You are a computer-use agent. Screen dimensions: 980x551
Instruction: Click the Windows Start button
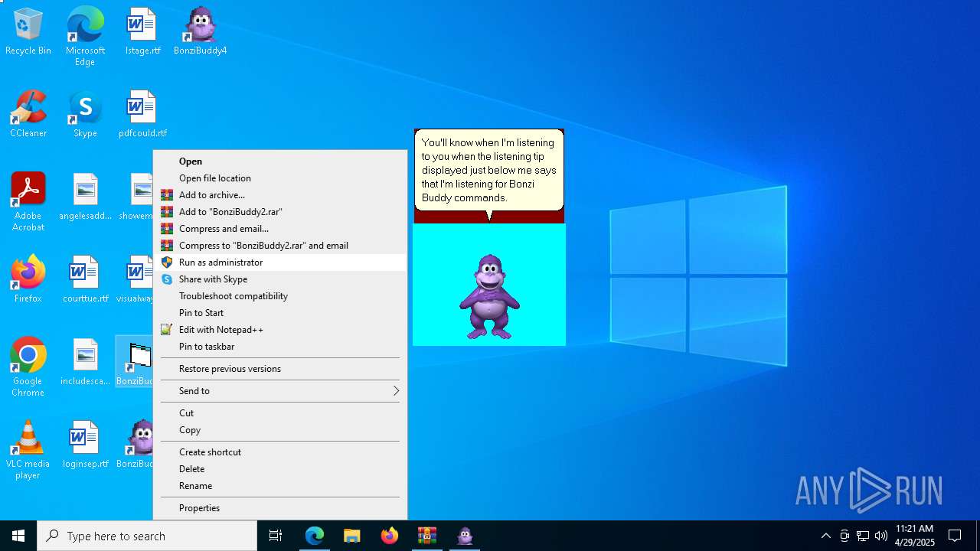point(18,536)
